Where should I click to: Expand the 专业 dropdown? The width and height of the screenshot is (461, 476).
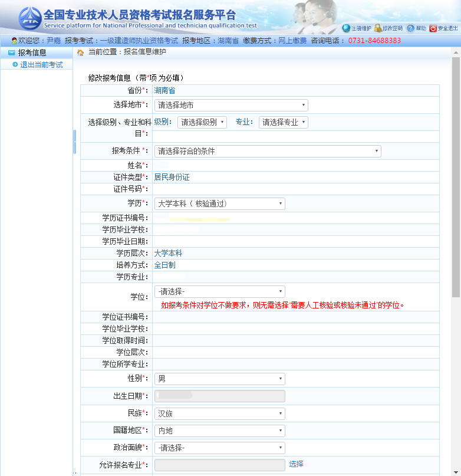click(x=283, y=122)
